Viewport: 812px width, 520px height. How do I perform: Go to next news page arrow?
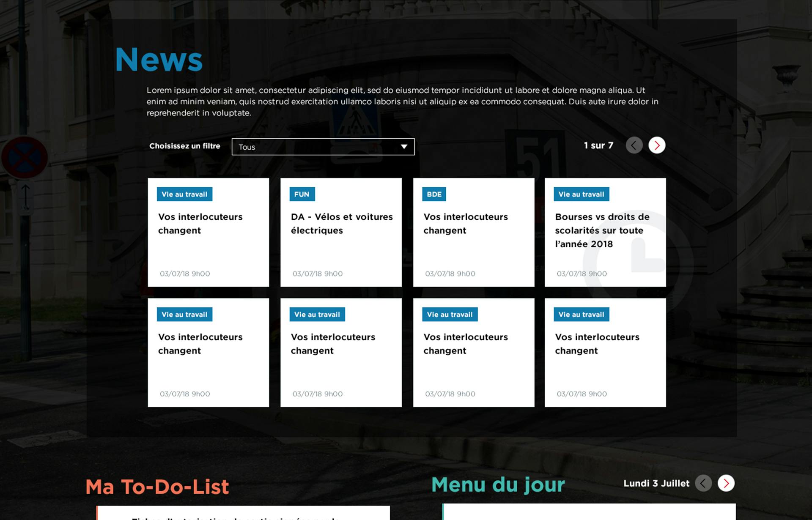tap(657, 145)
